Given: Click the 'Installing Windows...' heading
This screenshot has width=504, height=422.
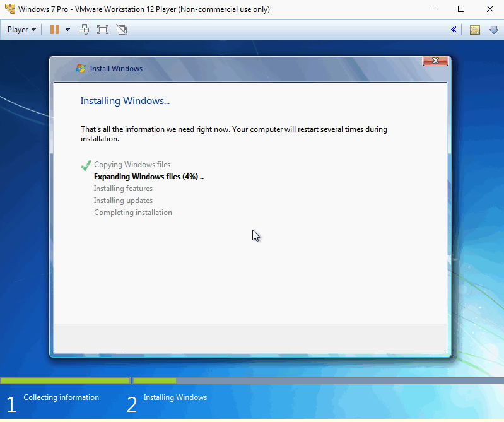Looking at the screenshot, I should point(125,100).
